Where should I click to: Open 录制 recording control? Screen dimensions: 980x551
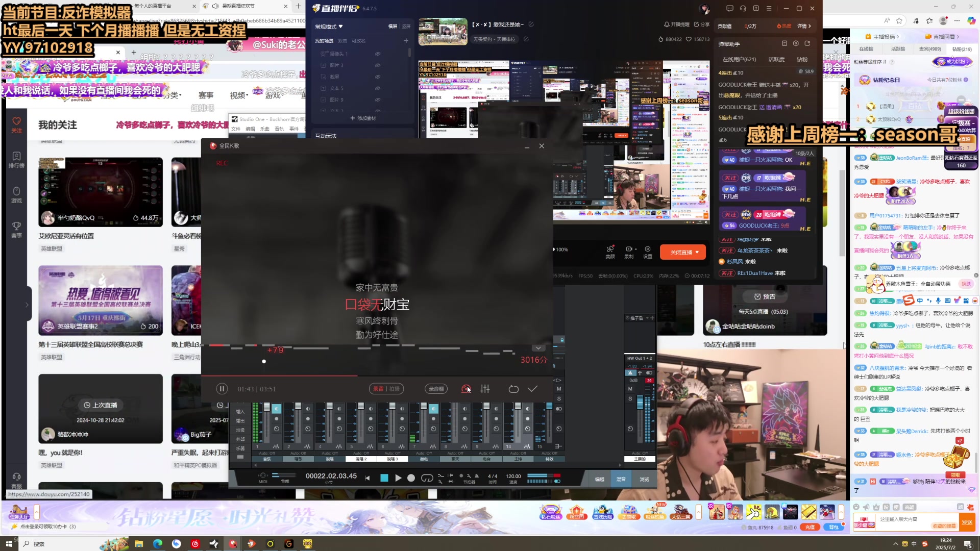pos(629,252)
